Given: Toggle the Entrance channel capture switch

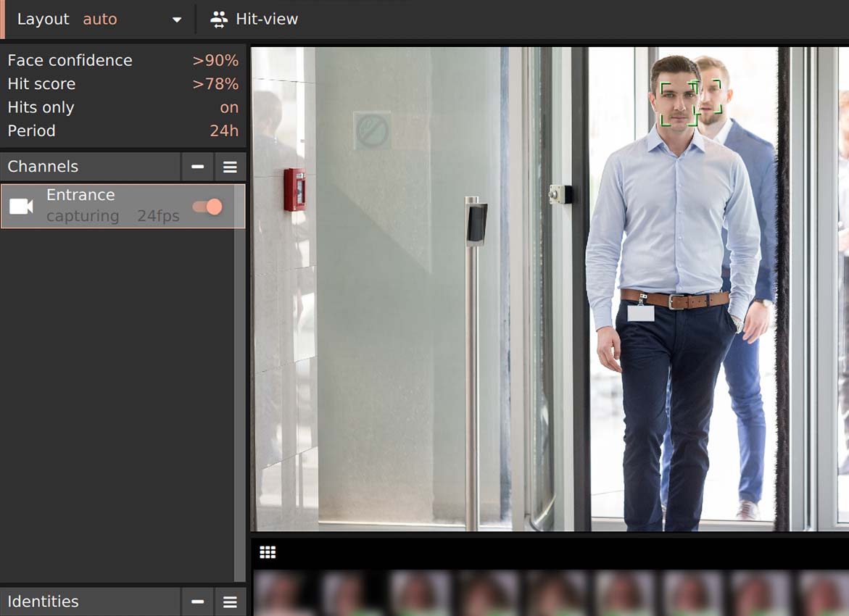Looking at the screenshot, I should (x=207, y=207).
